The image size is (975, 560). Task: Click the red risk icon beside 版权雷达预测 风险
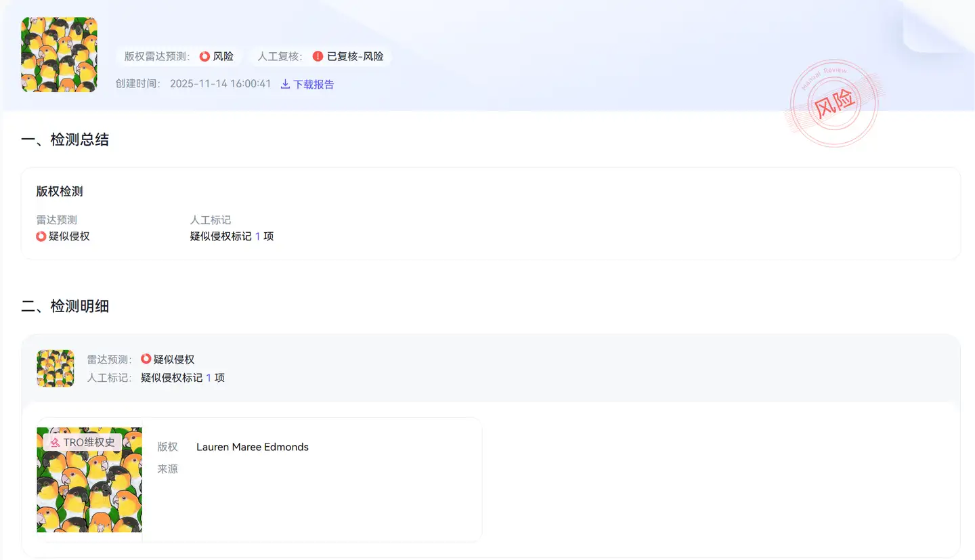tap(204, 56)
